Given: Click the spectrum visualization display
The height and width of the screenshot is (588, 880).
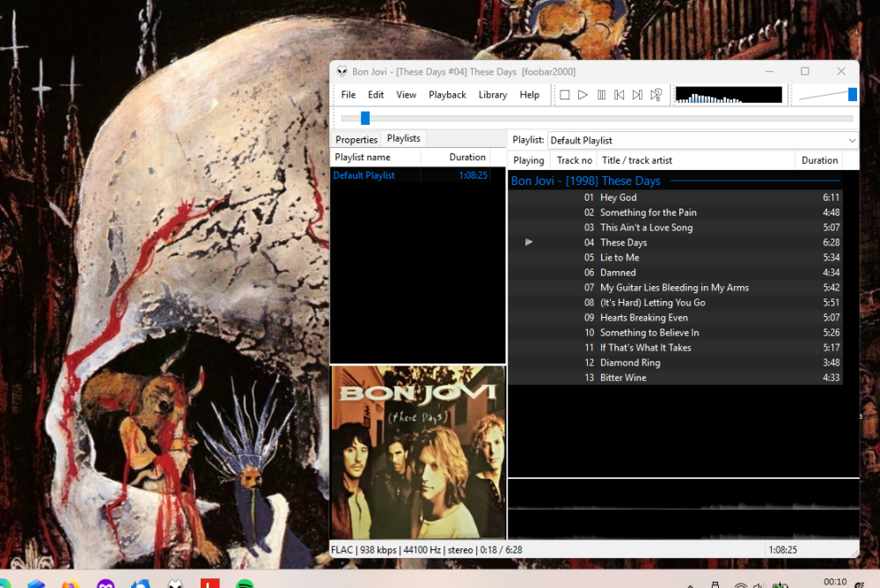Looking at the screenshot, I should coord(729,95).
